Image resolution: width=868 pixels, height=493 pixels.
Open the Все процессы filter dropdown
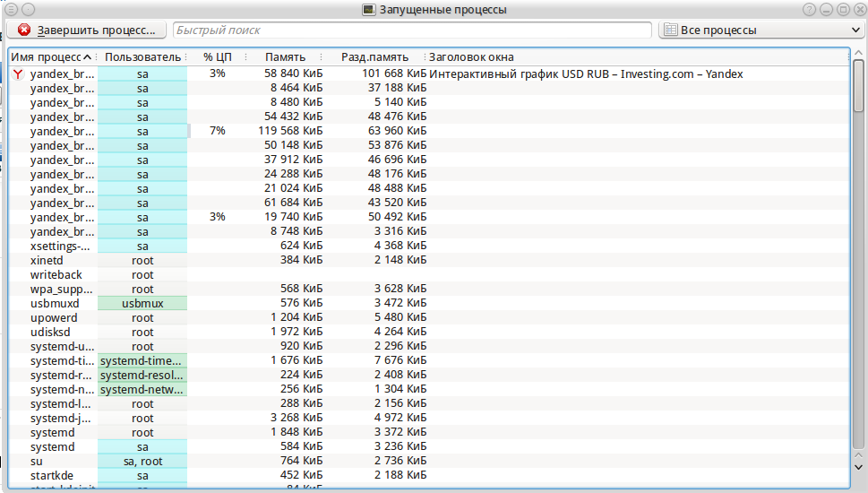[761, 30]
